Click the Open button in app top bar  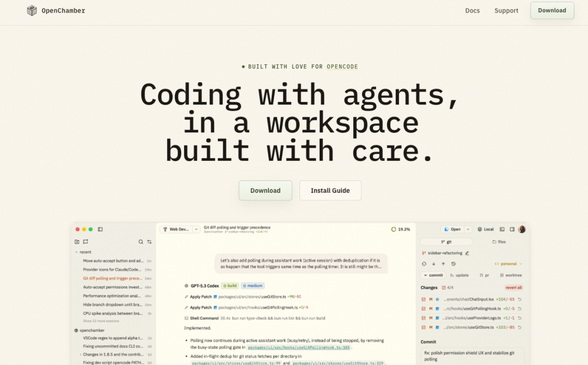pyautogui.click(x=452, y=229)
